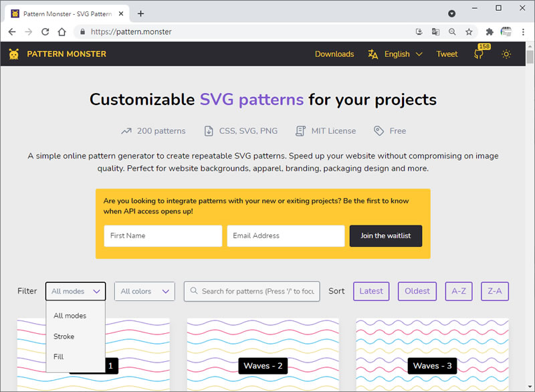Collapse the All modes filter dropdown

click(x=76, y=291)
